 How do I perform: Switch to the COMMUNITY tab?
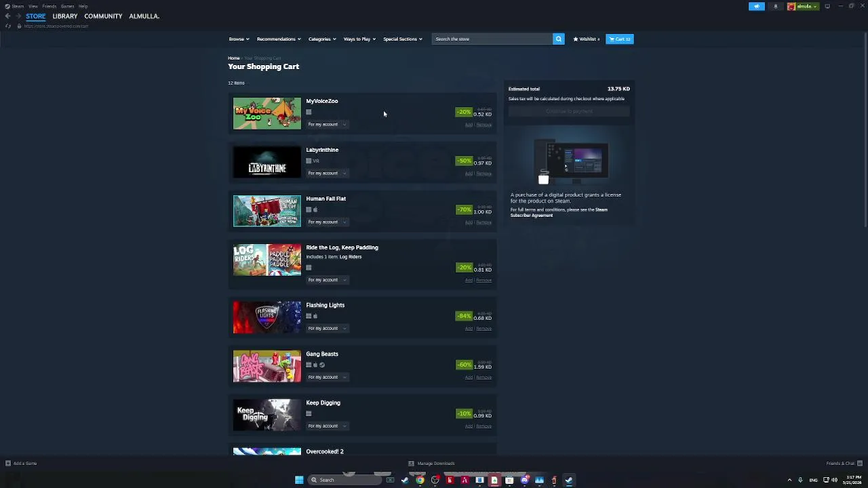(103, 16)
